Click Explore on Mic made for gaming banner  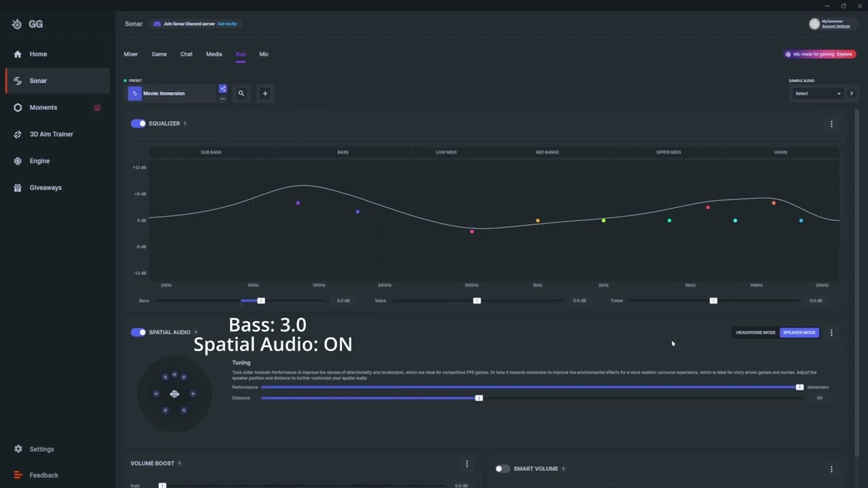[x=844, y=54]
